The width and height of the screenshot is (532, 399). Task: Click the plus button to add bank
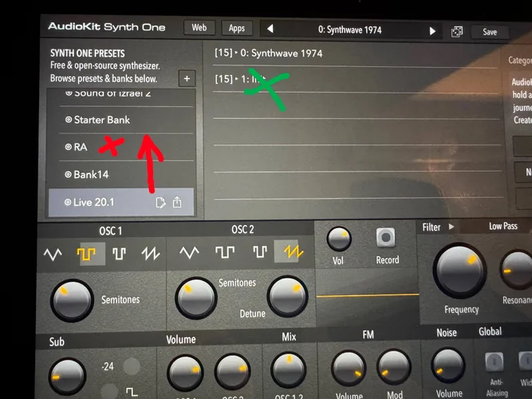pos(187,79)
